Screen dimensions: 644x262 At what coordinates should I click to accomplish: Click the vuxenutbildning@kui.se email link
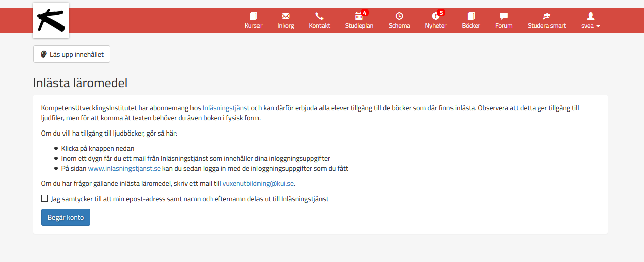[258, 183]
